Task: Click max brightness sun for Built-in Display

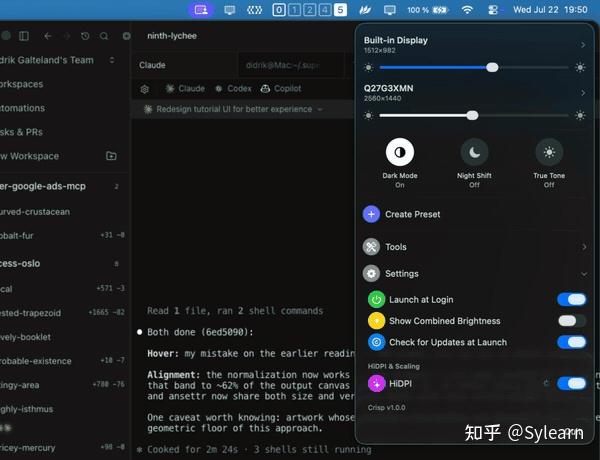Action: pyautogui.click(x=580, y=68)
